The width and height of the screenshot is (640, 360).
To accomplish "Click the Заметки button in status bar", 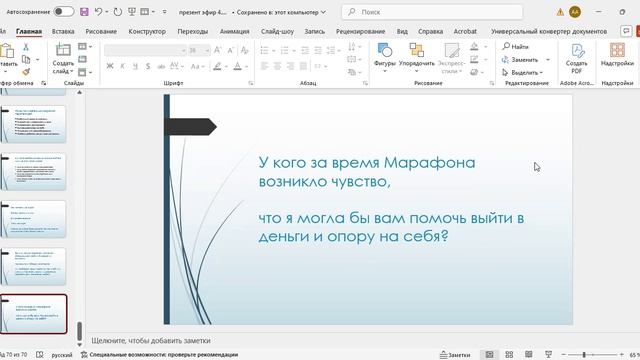I will pos(455,355).
